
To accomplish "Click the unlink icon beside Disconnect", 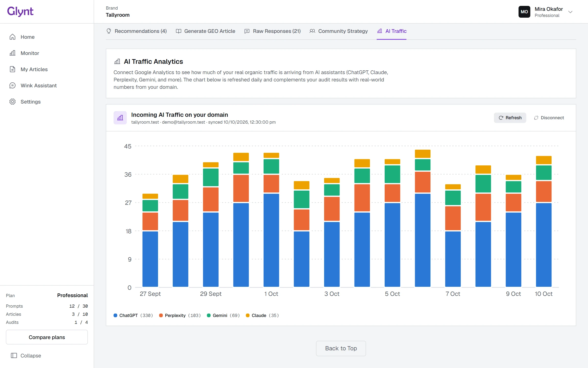I will [536, 118].
